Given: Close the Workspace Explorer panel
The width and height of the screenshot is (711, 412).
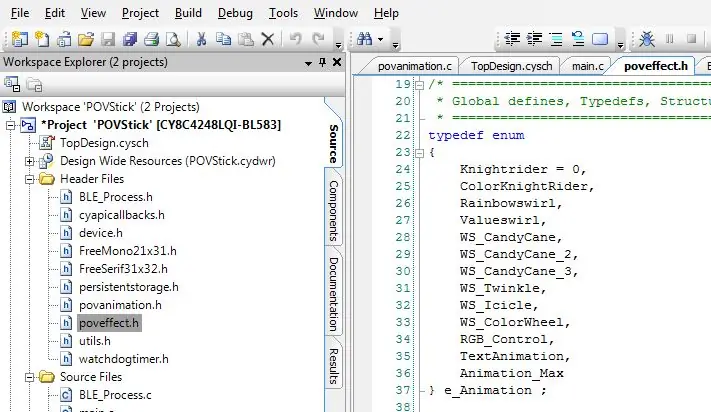Looking at the screenshot, I should [337, 62].
